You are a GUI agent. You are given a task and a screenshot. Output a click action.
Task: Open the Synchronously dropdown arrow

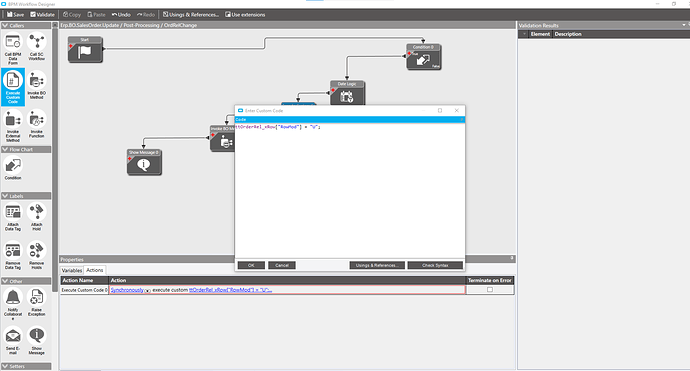148,290
